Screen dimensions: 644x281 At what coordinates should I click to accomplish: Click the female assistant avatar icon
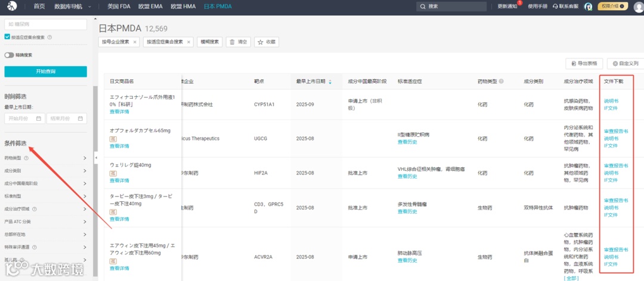click(x=588, y=7)
